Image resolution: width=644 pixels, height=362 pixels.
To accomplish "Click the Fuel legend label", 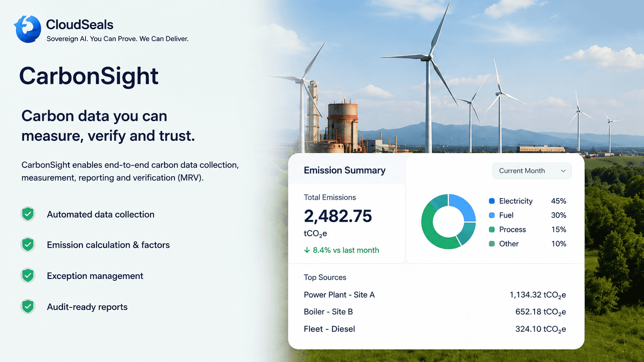I will coord(506,215).
